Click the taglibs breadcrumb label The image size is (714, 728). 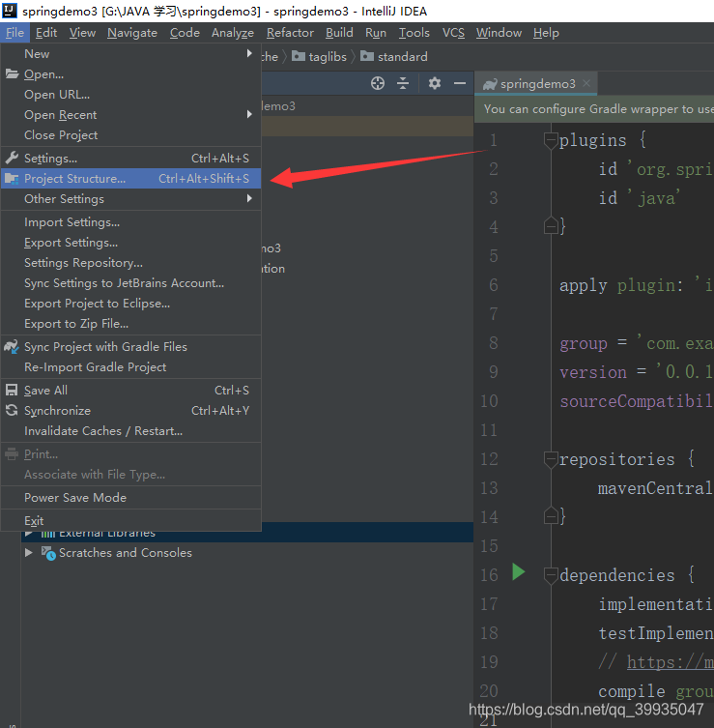click(328, 57)
